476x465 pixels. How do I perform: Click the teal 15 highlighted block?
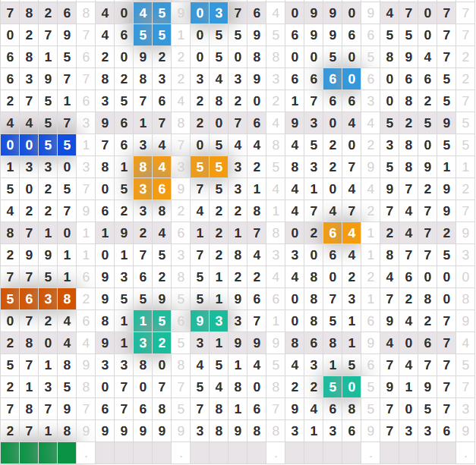(x=152, y=321)
